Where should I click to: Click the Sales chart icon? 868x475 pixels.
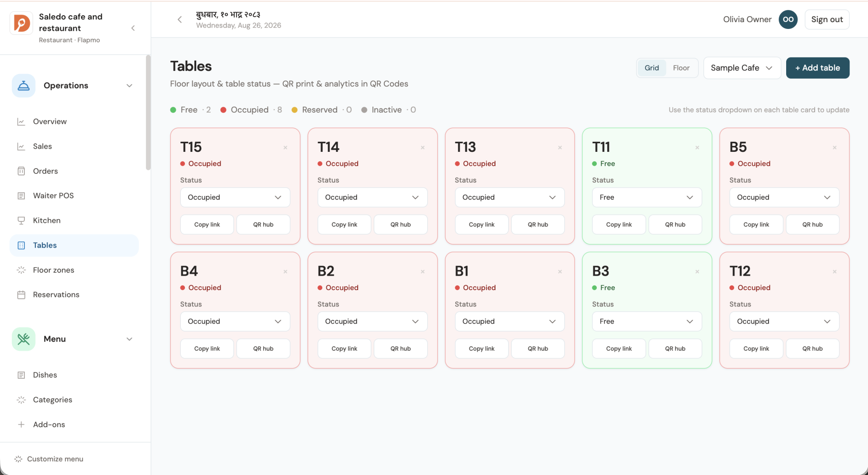point(21,146)
